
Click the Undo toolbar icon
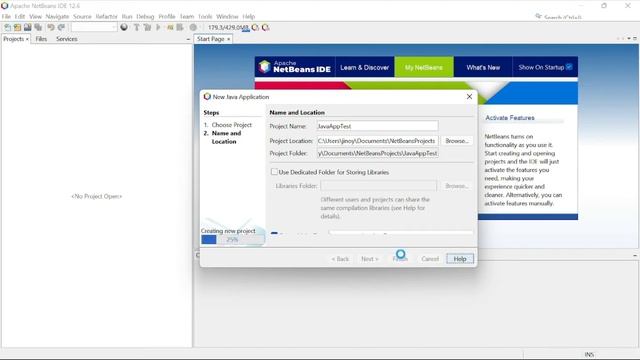[x=51, y=27]
